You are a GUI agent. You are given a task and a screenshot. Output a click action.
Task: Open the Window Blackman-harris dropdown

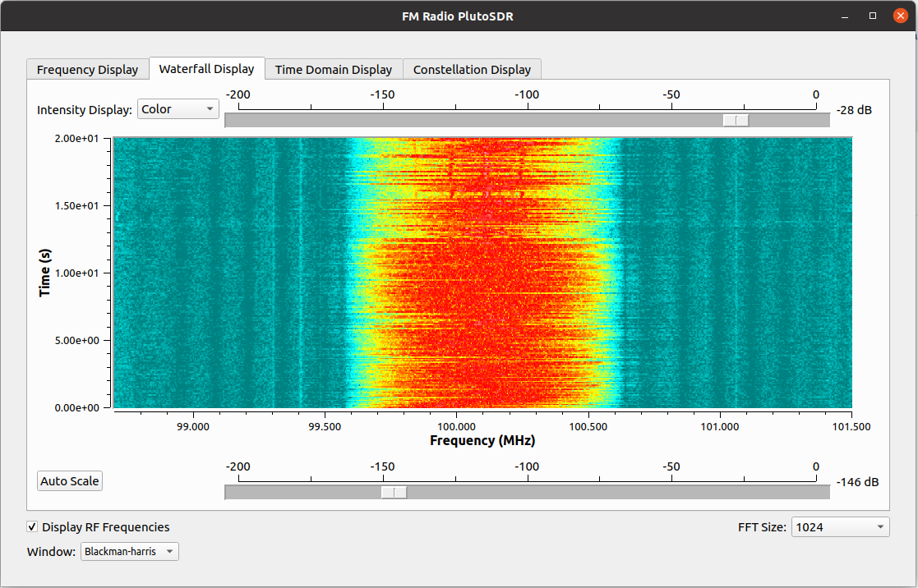[x=129, y=552]
